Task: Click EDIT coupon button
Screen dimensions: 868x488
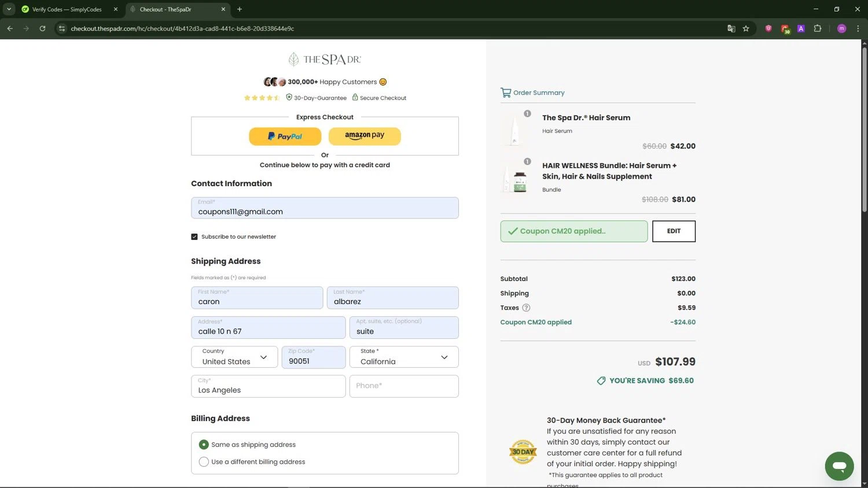Action: (x=674, y=231)
